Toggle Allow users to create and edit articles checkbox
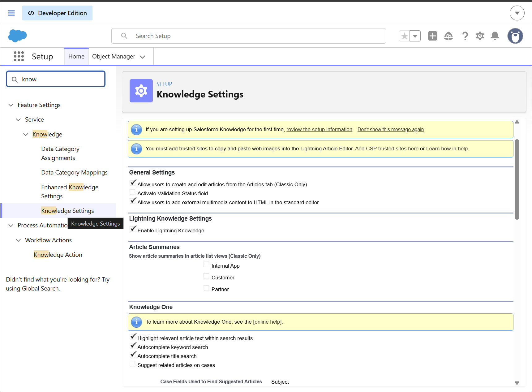Image resolution: width=532 pixels, height=392 pixels. click(x=133, y=183)
